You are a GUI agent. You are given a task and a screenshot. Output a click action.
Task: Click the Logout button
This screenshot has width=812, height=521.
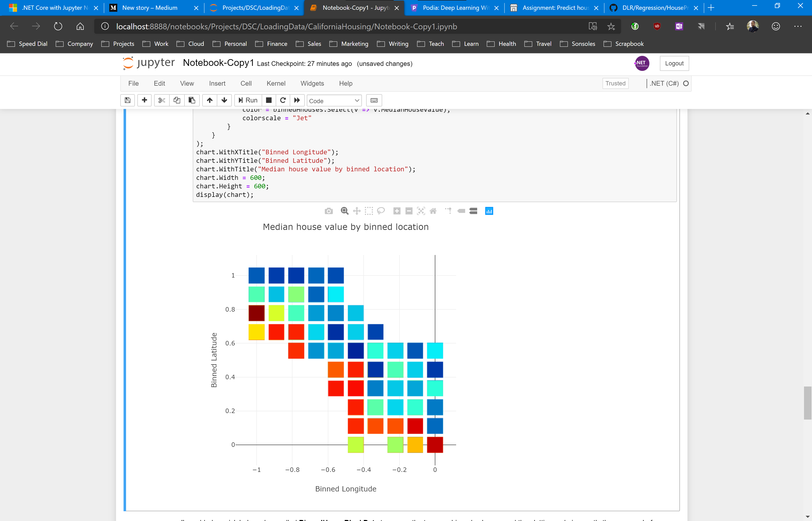point(674,63)
